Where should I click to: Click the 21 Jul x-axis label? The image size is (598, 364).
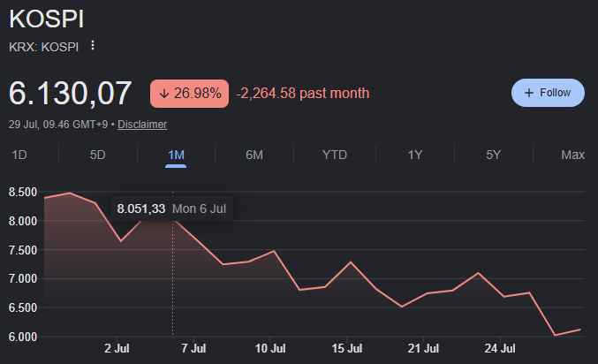pos(423,348)
